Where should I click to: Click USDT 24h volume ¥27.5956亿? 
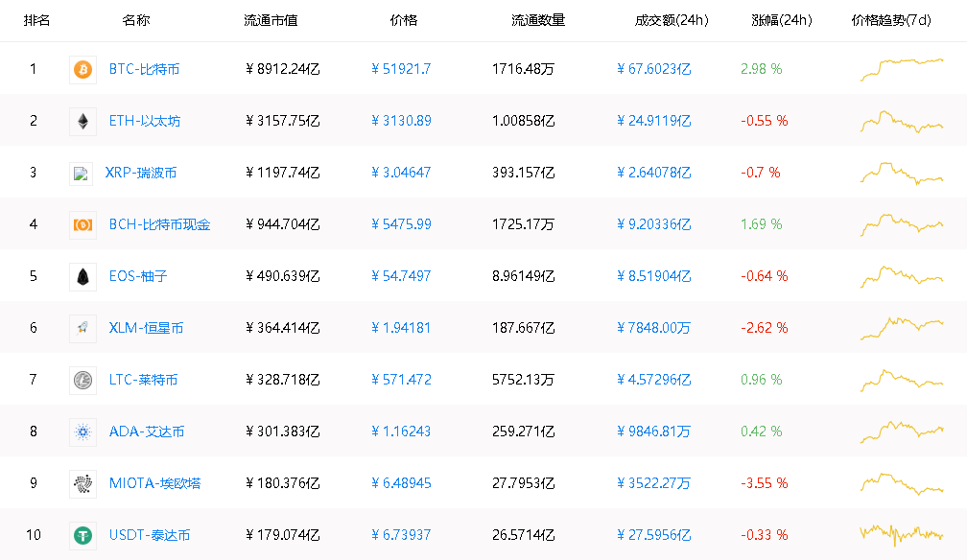[653, 535]
